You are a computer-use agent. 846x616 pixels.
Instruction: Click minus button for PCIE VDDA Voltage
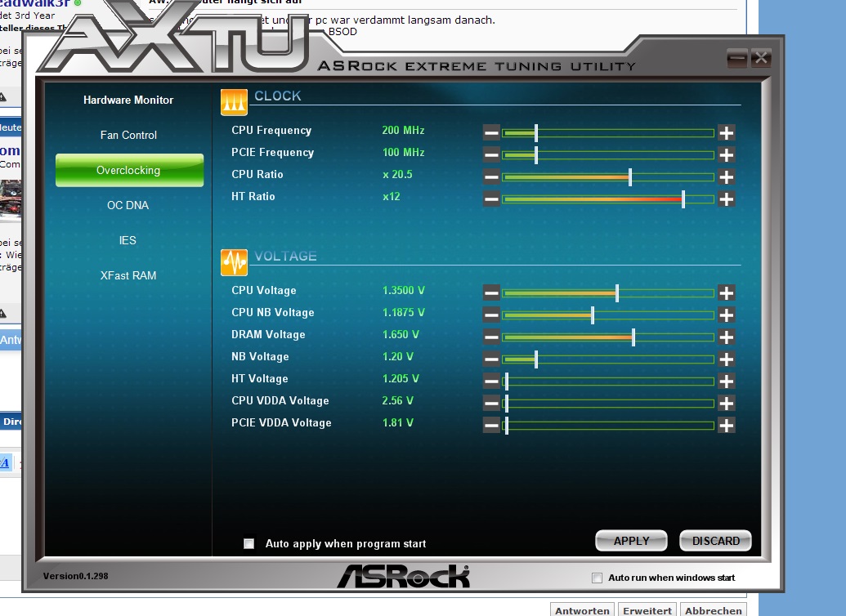coord(491,426)
